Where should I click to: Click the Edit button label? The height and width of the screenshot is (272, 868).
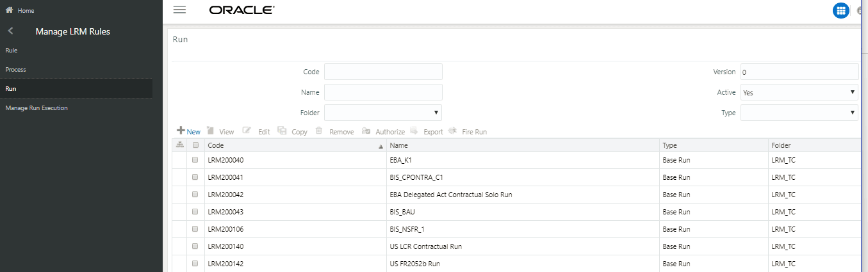[x=264, y=132]
